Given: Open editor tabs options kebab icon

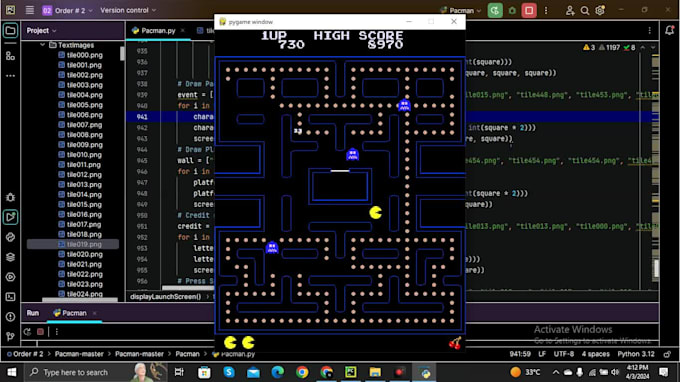Looking at the screenshot, I should click(650, 30).
